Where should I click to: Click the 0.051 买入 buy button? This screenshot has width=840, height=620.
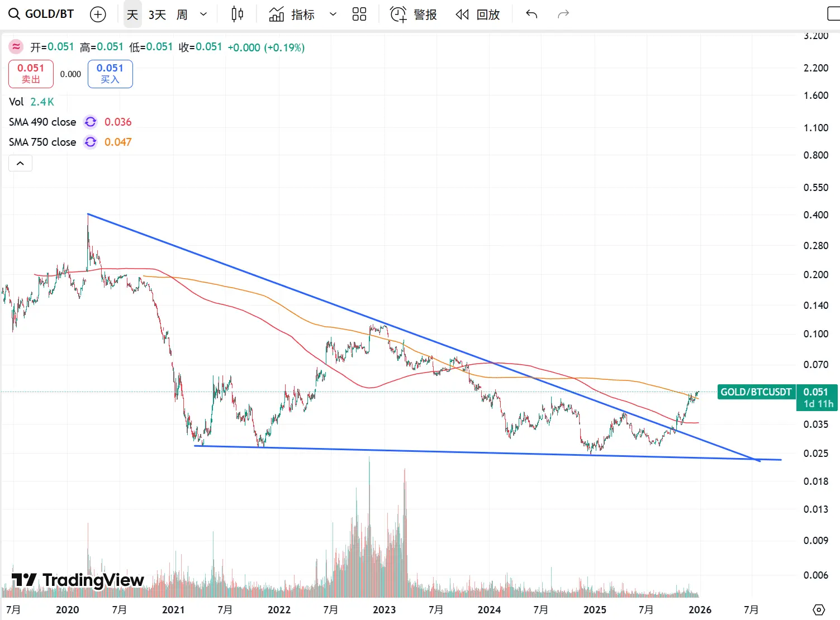(x=110, y=74)
